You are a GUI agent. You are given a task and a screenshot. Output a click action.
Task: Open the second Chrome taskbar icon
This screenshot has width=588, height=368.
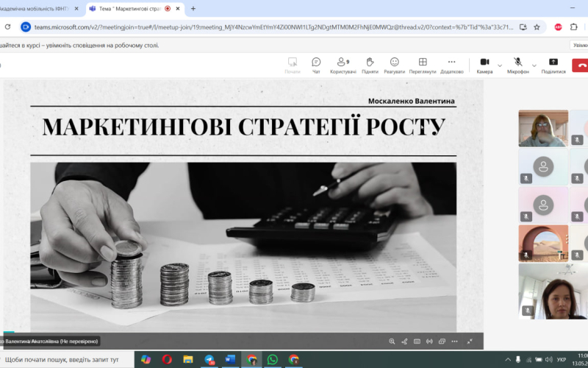[x=294, y=360]
